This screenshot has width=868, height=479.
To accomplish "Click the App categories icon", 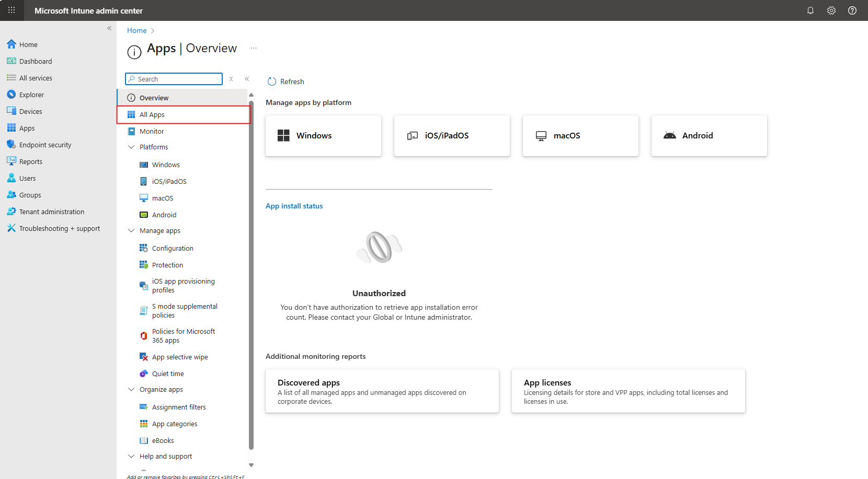I will [x=144, y=424].
